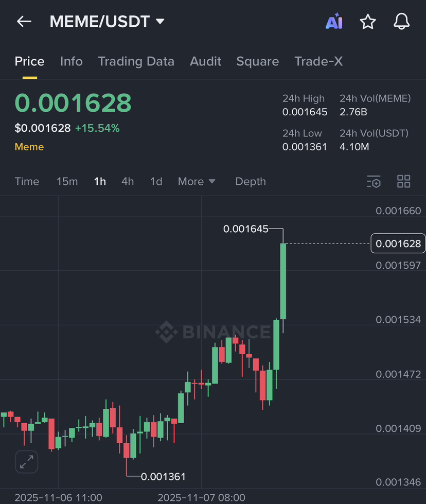Show the Depth chart view
The height and width of the screenshot is (504, 426).
pyautogui.click(x=251, y=181)
